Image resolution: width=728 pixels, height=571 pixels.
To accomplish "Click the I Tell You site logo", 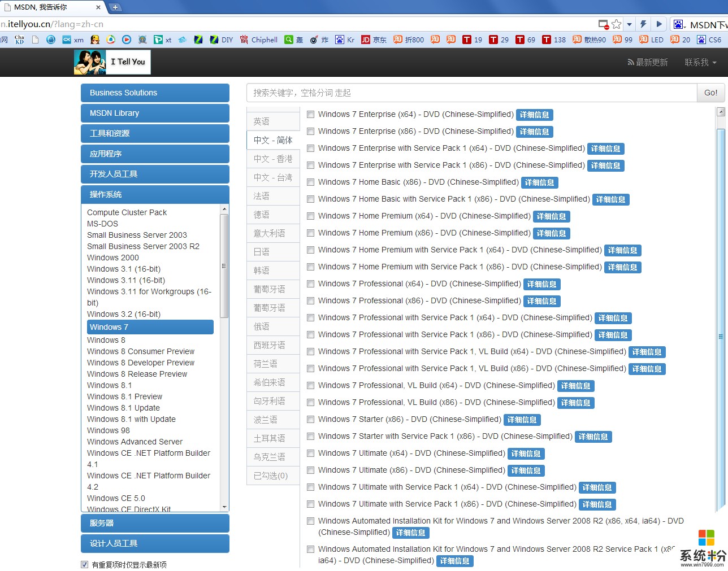I will pos(112,62).
